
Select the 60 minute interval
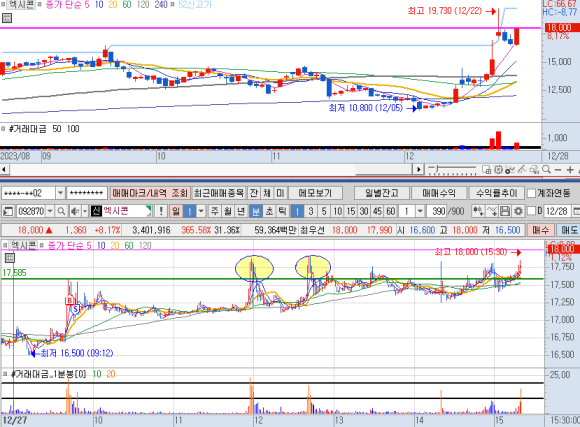click(391, 211)
